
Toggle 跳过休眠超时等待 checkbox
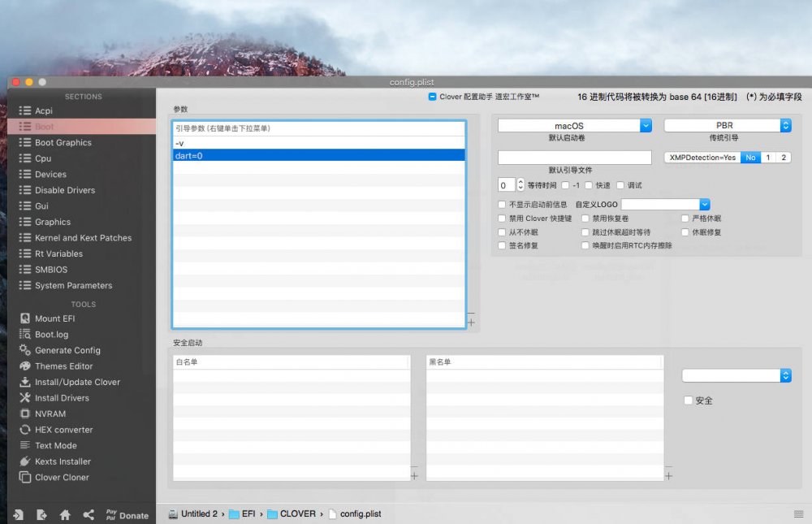(x=585, y=232)
